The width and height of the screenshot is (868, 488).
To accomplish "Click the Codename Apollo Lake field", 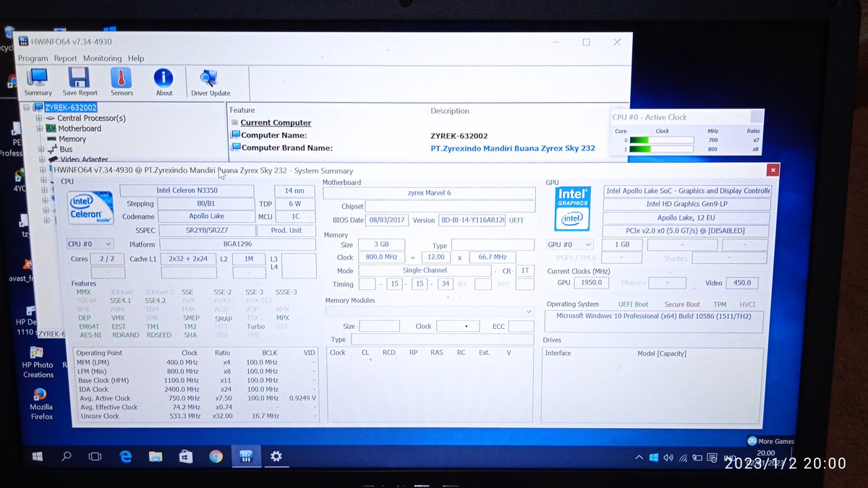I will pyautogui.click(x=206, y=216).
